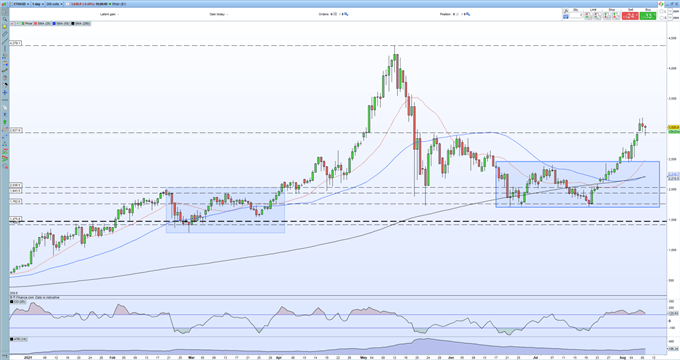Click the blue SMA 50 color swatch
This screenshot has height=360, width=680.
[54, 23]
